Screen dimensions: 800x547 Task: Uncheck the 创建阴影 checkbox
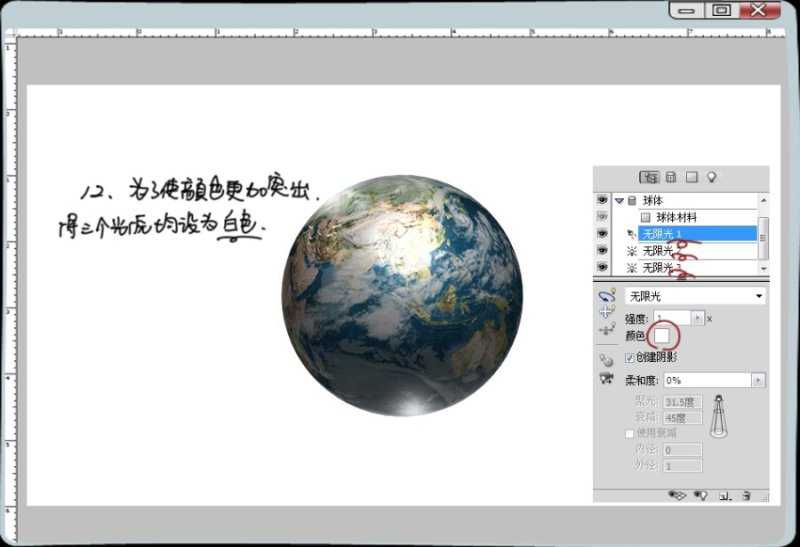pos(629,357)
